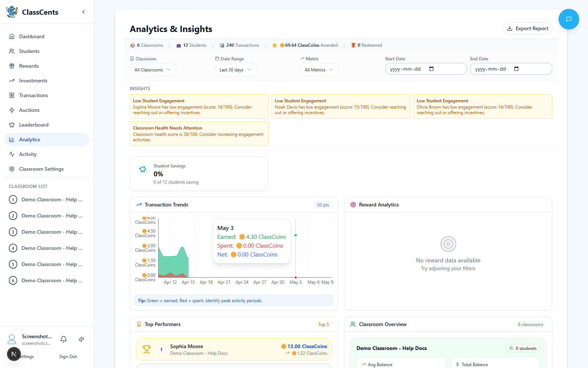Open the Last 30 days date range dropdown

[x=236, y=70]
